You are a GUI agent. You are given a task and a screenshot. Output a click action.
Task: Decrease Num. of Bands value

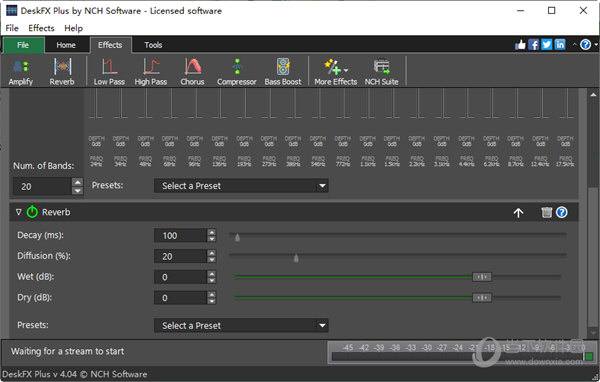(77, 190)
